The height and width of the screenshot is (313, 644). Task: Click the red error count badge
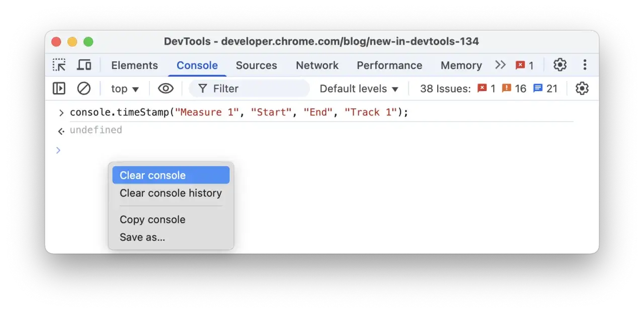click(524, 65)
